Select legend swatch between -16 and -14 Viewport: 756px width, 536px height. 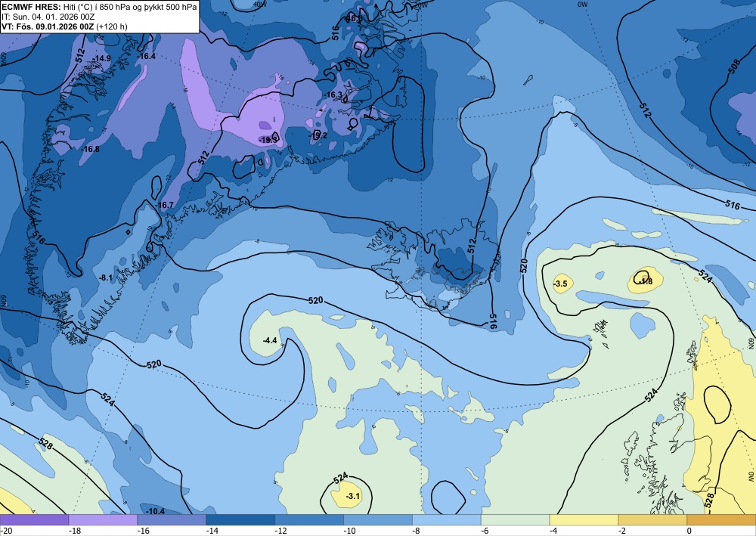(x=172, y=519)
